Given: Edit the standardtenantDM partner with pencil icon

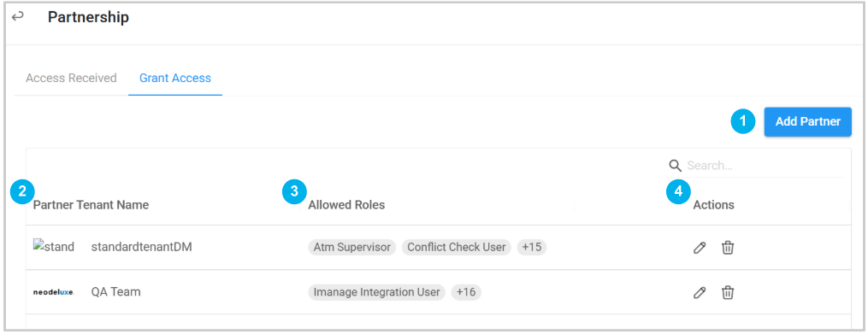Looking at the screenshot, I should (x=700, y=248).
